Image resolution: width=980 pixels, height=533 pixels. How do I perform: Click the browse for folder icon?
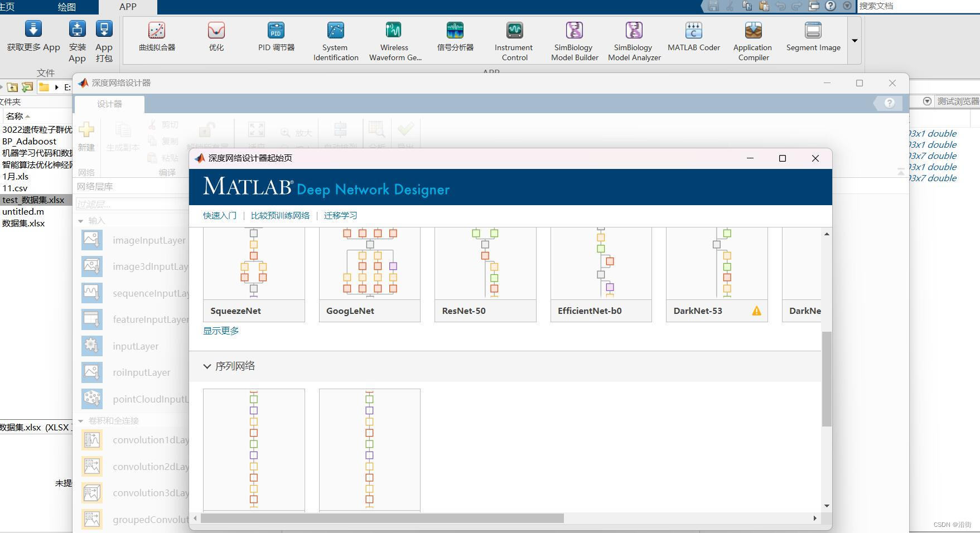tap(27, 87)
